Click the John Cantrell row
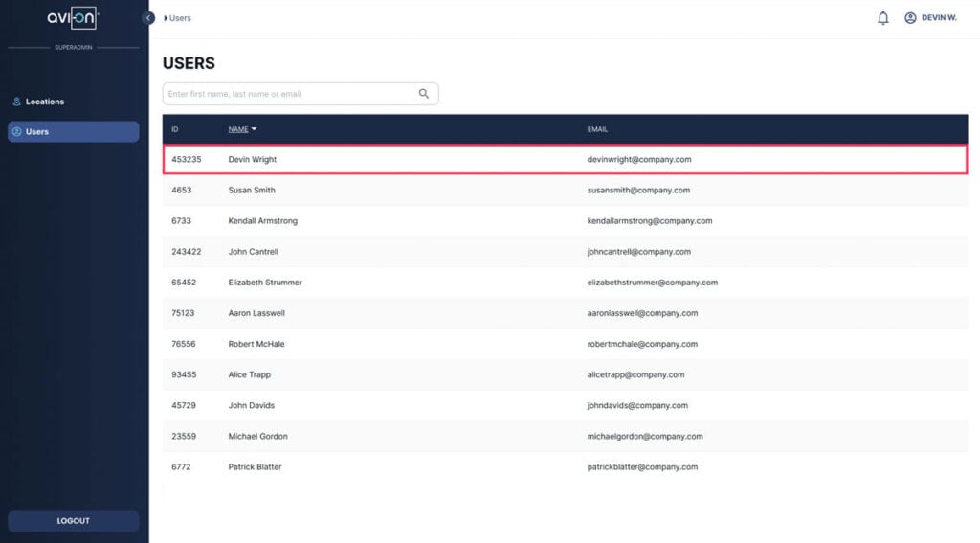The width and height of the screenshot is (980, 543). 253,252
